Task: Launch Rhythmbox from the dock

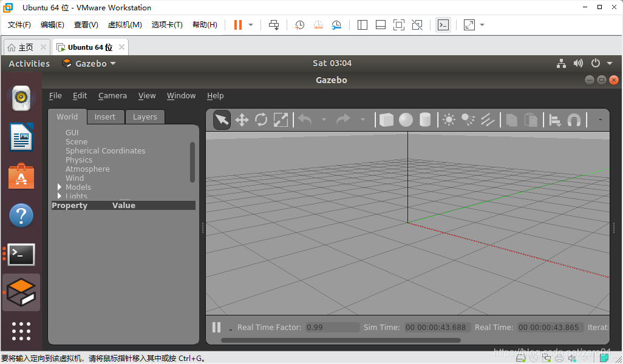Action: click(21, 98)
